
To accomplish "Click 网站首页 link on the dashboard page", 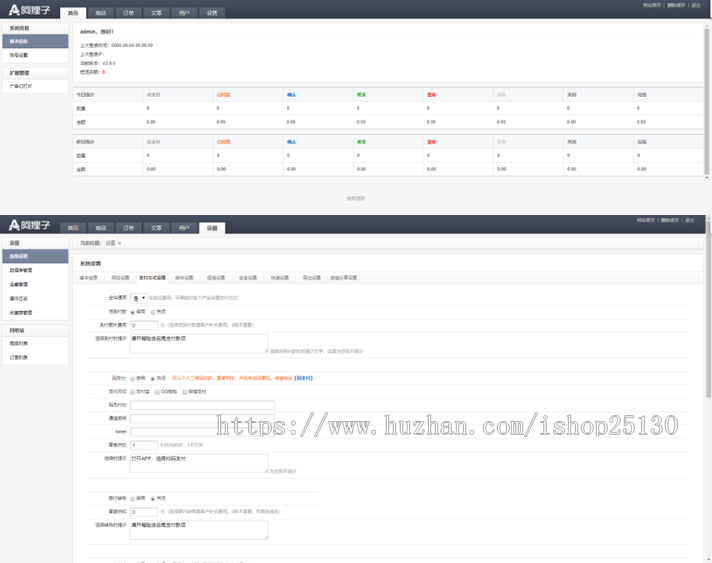I will click(652, 5).
